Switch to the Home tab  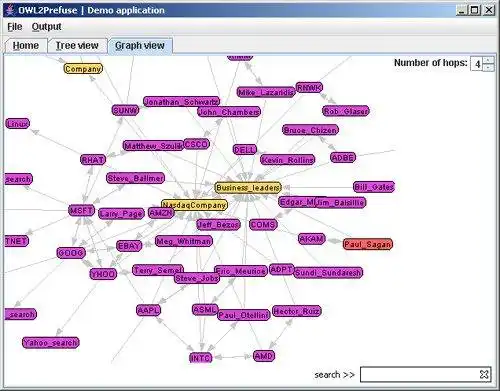(26, 46)
